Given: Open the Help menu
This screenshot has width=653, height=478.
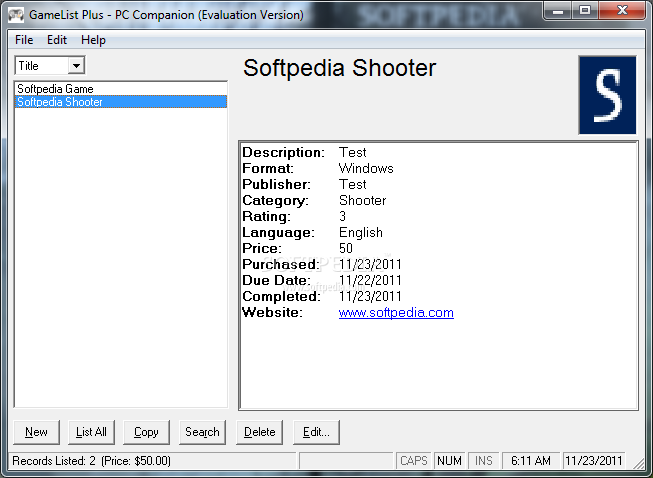Looking at the screenshot, I should point(93,40).
